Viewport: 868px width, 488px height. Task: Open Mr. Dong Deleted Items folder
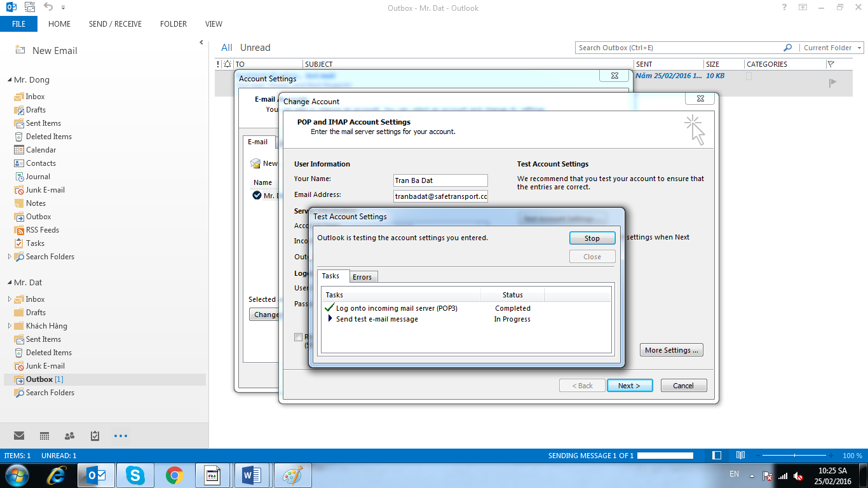point(48,137)
